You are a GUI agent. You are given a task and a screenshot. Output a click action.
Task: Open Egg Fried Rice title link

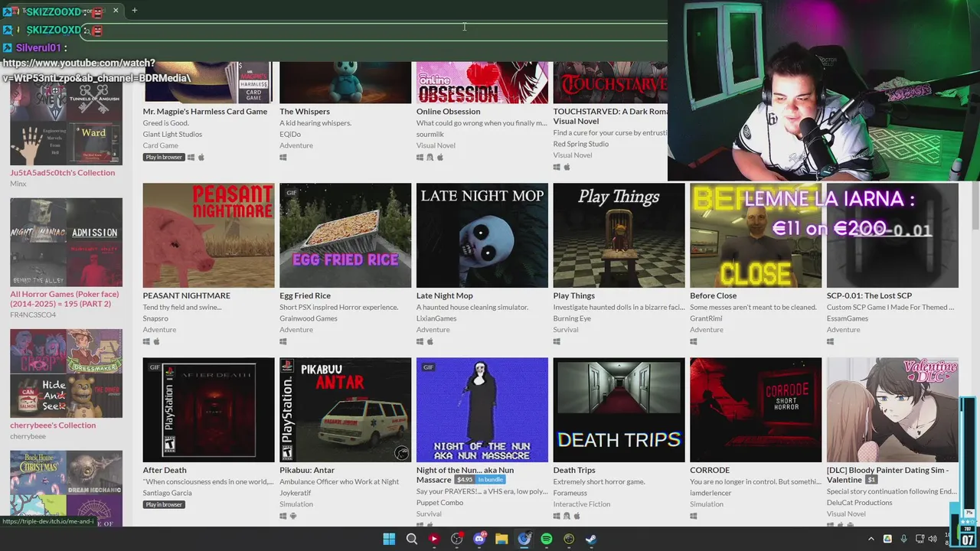point(305,295)
